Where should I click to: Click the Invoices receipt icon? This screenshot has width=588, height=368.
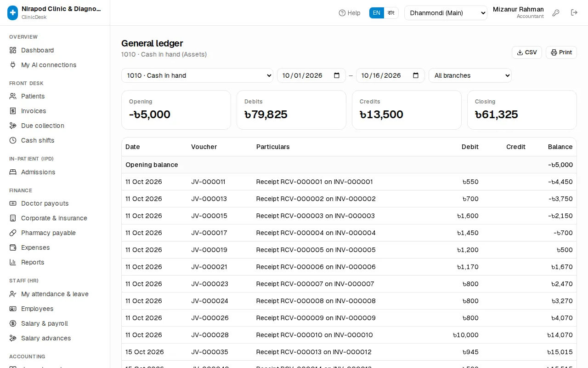pos(13,111)
